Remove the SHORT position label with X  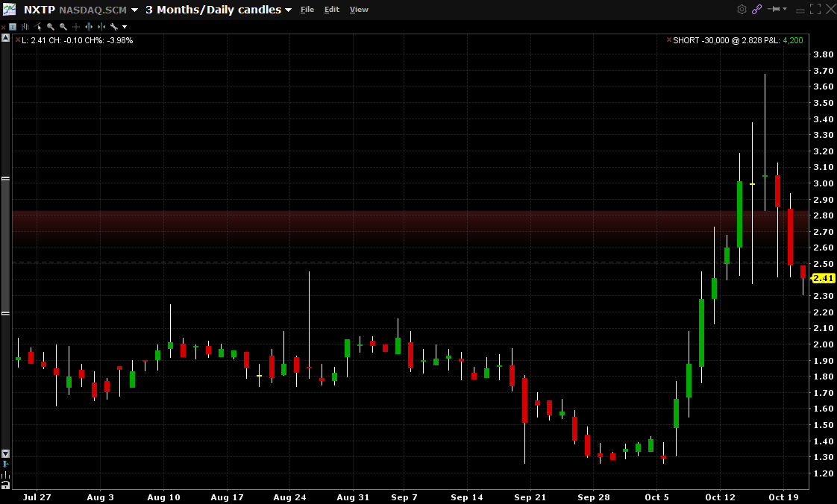pyautogui.click(x=669, y=40)
